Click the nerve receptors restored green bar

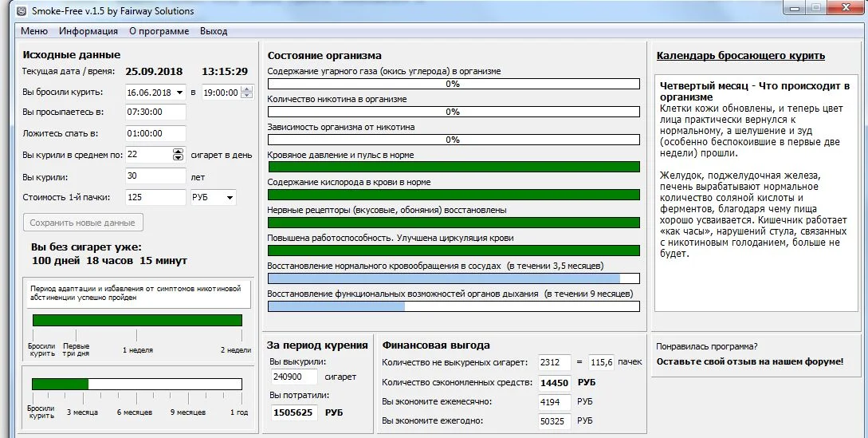click(x=454, y=223)
